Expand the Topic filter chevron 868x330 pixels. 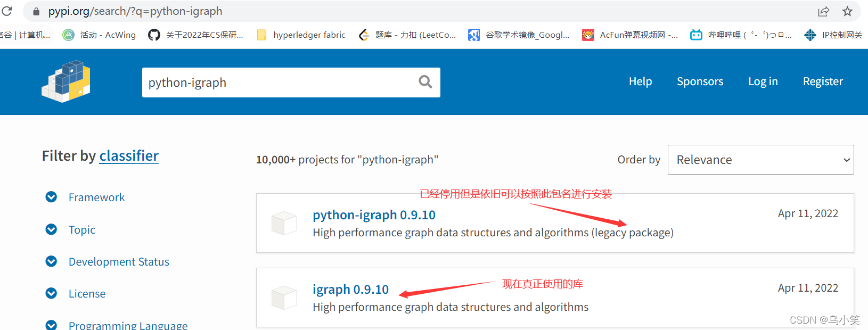pyautogui.click(x=51, y=229)
